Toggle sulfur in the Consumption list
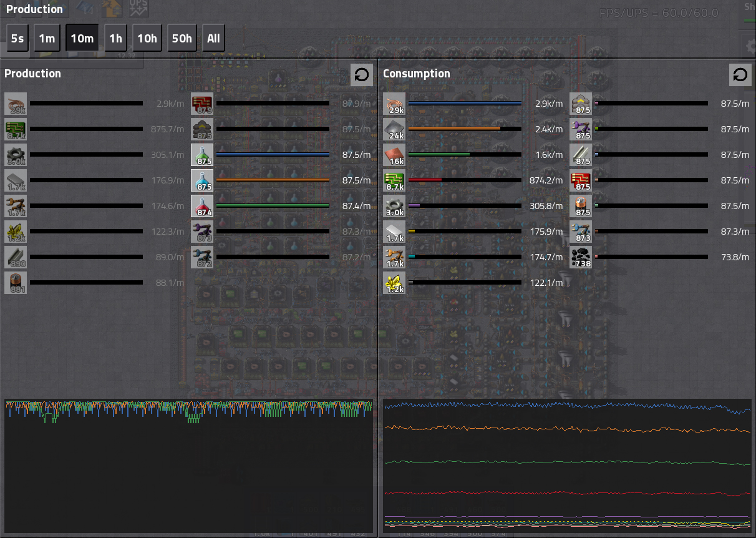The width and height of the screenshot is (756, 538). (x=394, y=283)
